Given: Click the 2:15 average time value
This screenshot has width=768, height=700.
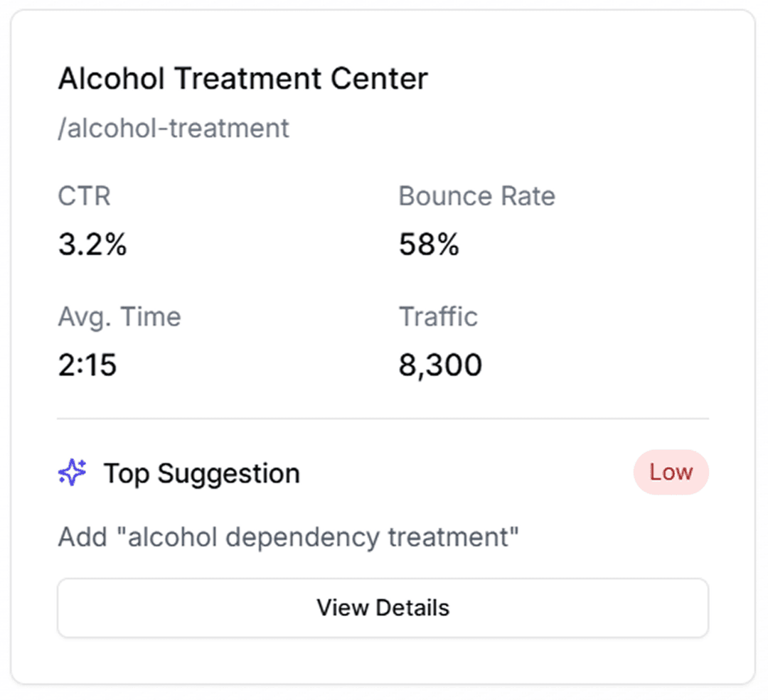Looking at the screenshot, I should coord(87,366).
